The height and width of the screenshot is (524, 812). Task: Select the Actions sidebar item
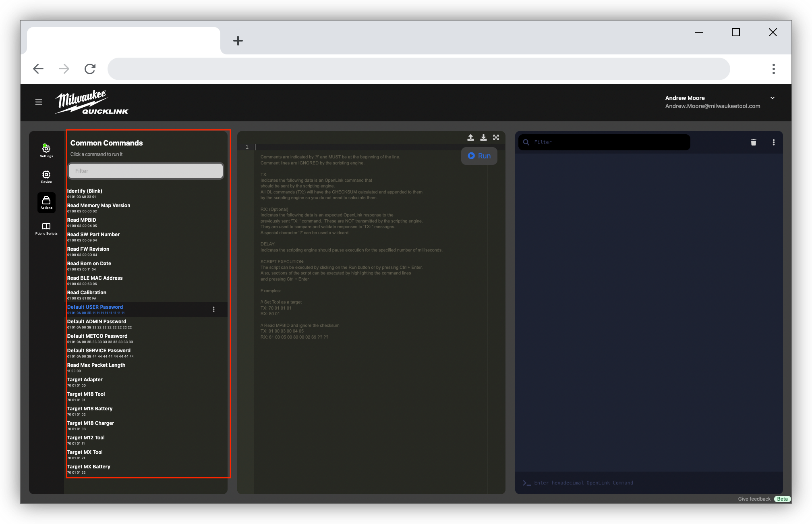click(x=46, y=202)
